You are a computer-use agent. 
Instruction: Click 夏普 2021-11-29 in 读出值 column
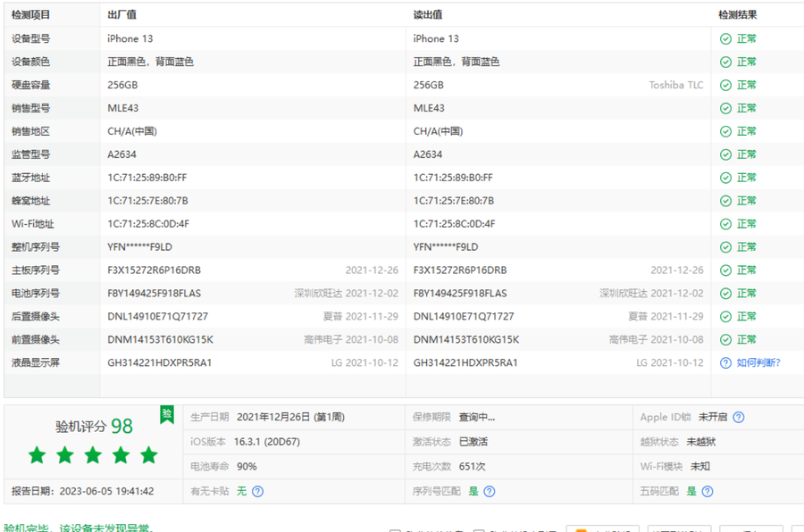pyautogui.click(x=666, y=317)
